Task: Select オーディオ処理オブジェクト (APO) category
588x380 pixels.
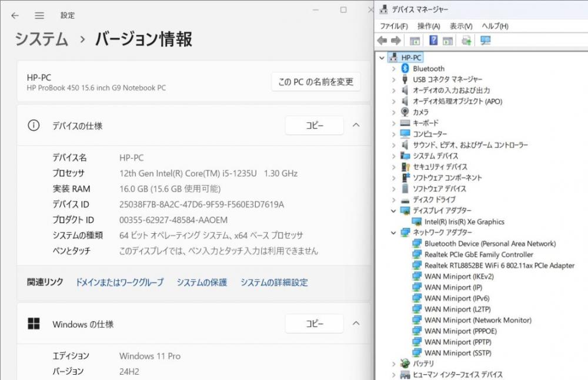Action: point(457,101)
